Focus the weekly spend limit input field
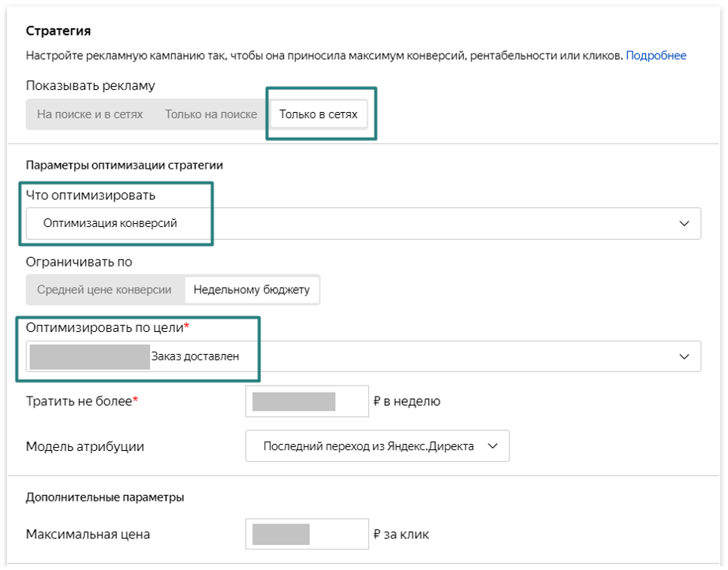 tap(307, 401)
